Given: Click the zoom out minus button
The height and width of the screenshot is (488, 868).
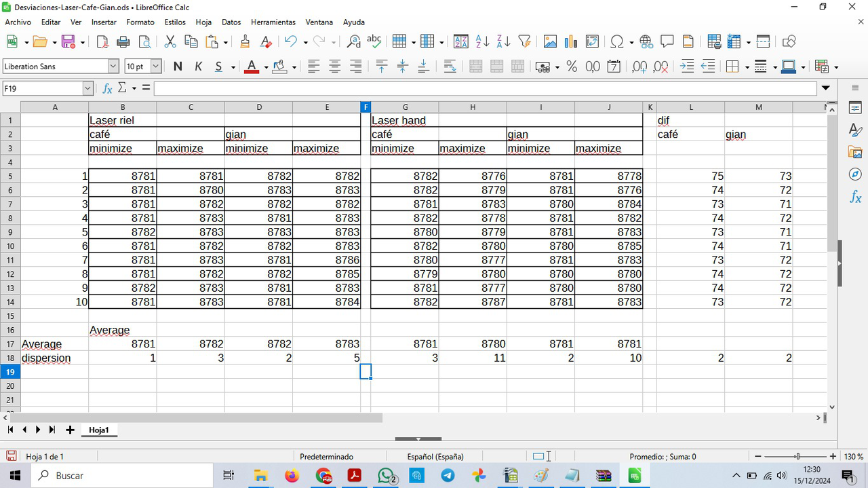Looking at the screenshot, I should pos(758,457).
